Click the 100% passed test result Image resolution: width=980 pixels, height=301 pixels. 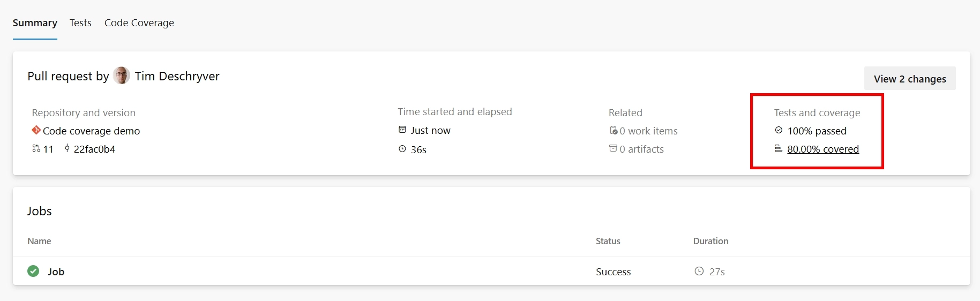coord(817,131)
